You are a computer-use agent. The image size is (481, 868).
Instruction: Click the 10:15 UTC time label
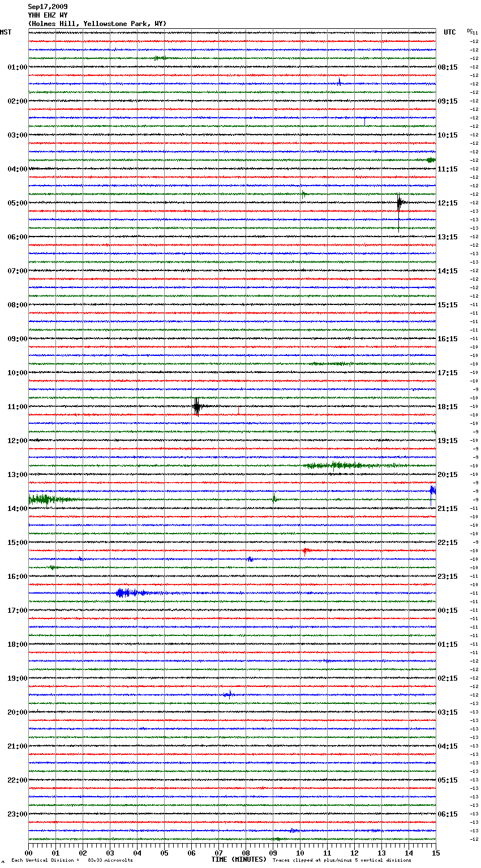pos(448,135)
